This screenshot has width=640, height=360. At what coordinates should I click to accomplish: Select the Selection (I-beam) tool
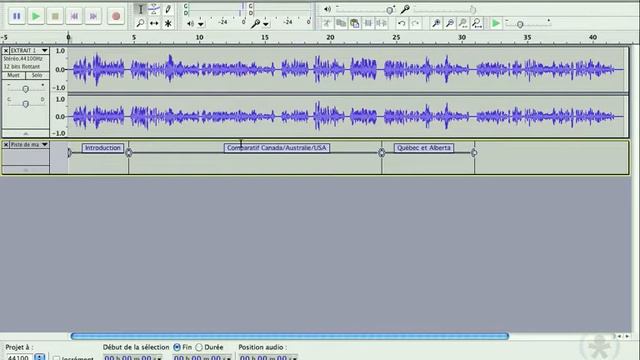click(140, 9)
